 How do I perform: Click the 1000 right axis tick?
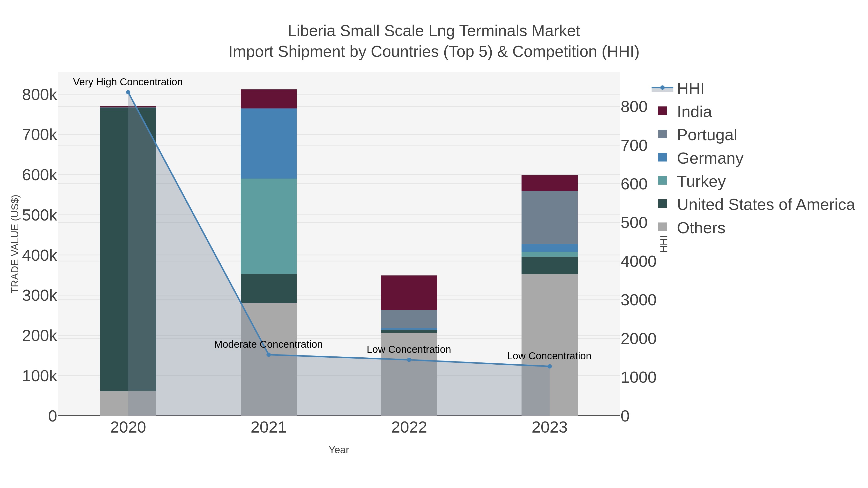(638, 378)
